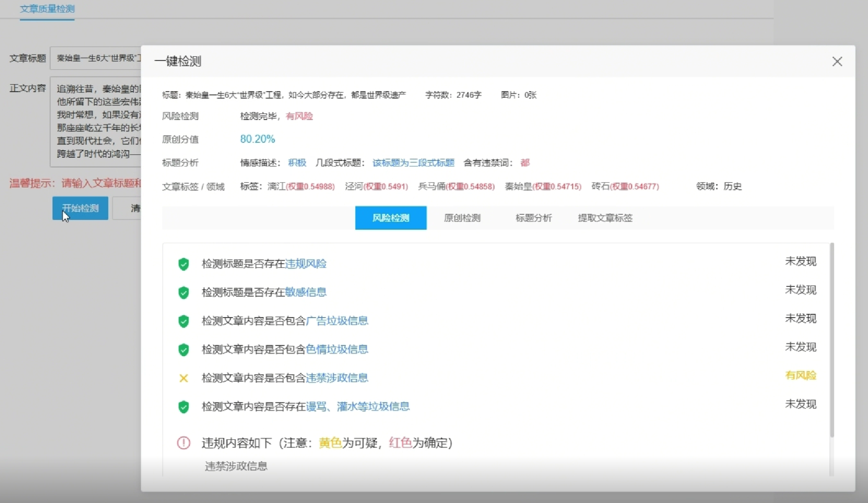Click green shield beside 广告垃圾信息 check
868x503 pixels.
184,321
